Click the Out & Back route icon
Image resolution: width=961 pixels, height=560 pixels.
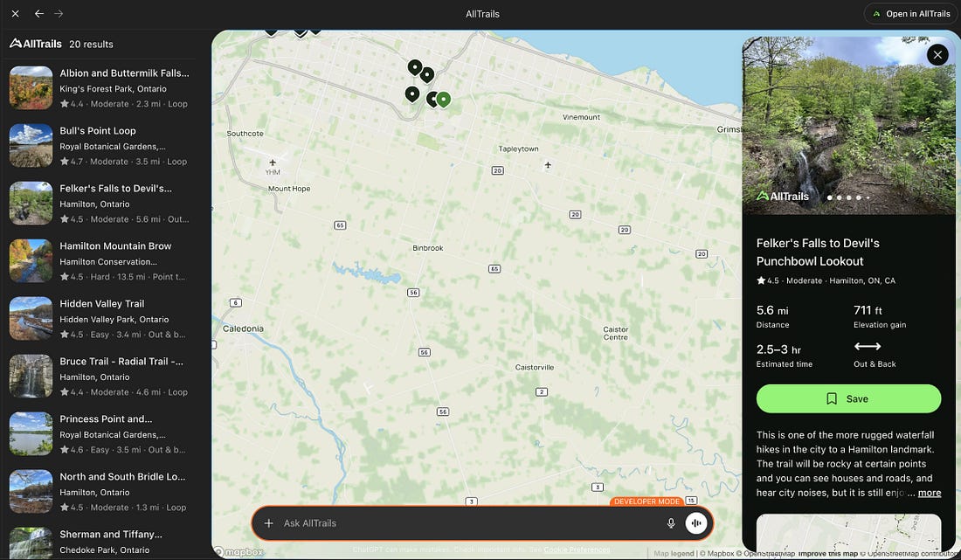pyautogui.click(x=868, y=346)
